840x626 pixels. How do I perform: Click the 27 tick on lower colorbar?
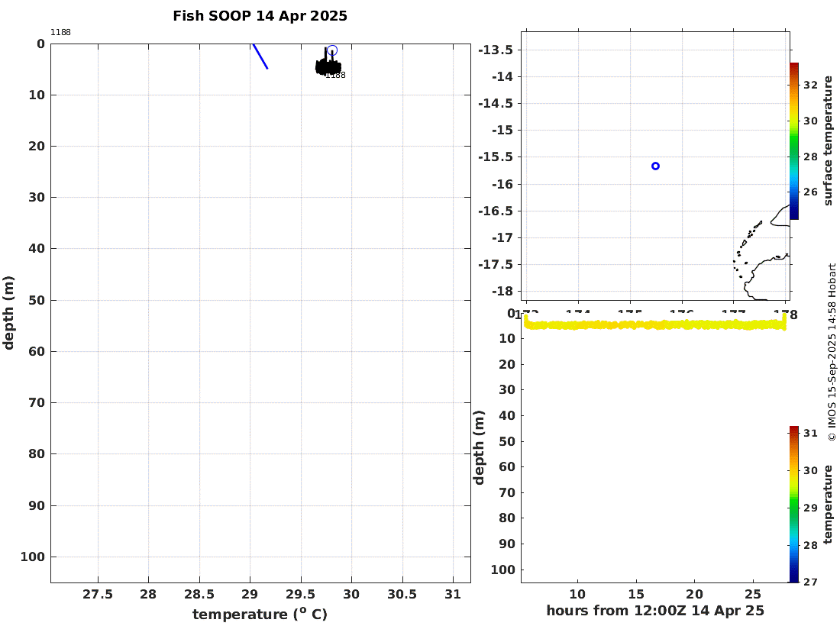pos(810,582)
